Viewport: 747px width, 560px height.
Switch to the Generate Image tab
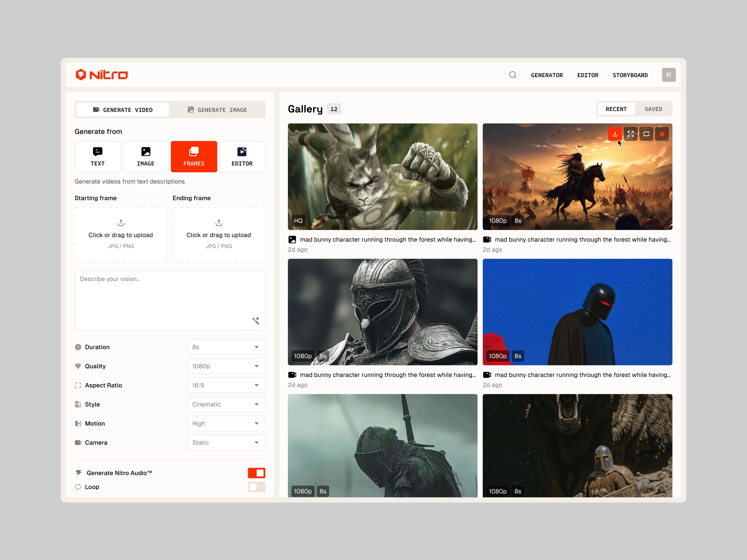[218, 110]
